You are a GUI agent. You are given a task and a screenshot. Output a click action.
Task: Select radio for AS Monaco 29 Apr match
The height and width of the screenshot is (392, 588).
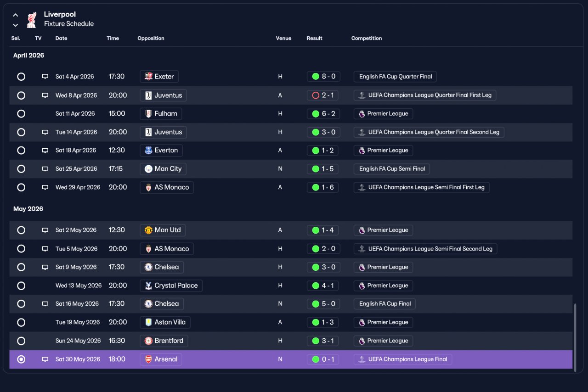coord(21,187)
